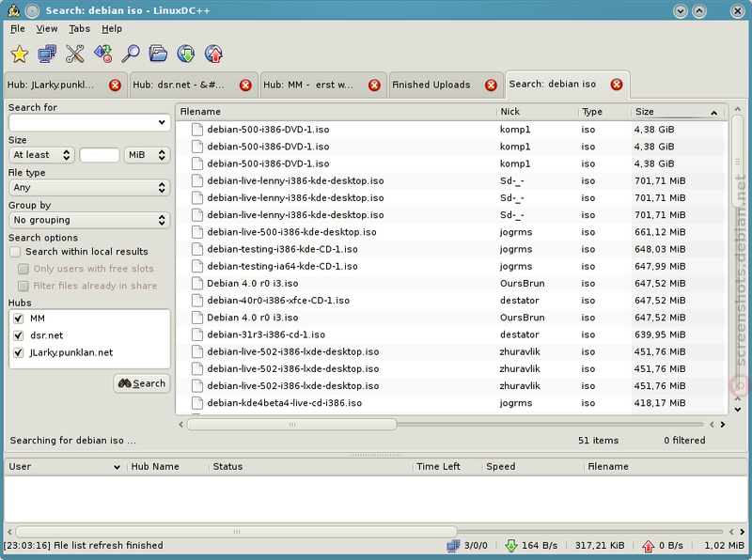Close the Finished Uploads tab
This screenshot has width=752, height=560.
491,86
